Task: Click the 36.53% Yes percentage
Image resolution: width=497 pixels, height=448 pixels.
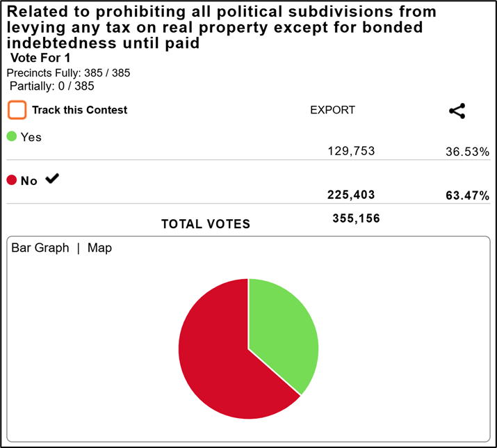Action: 467,152
